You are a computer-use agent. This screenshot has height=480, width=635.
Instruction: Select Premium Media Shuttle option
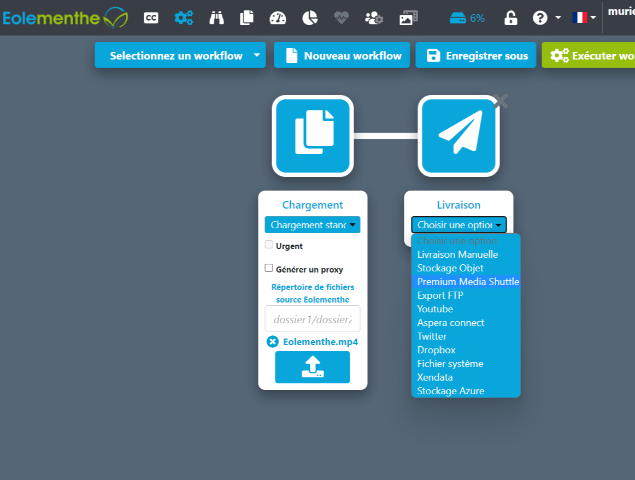(466, 282)
